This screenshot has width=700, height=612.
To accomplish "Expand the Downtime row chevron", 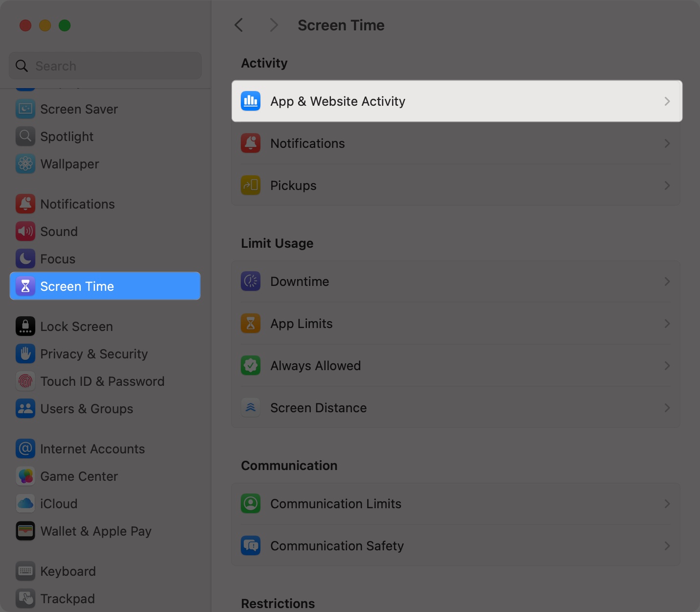I will click(667, 281).
